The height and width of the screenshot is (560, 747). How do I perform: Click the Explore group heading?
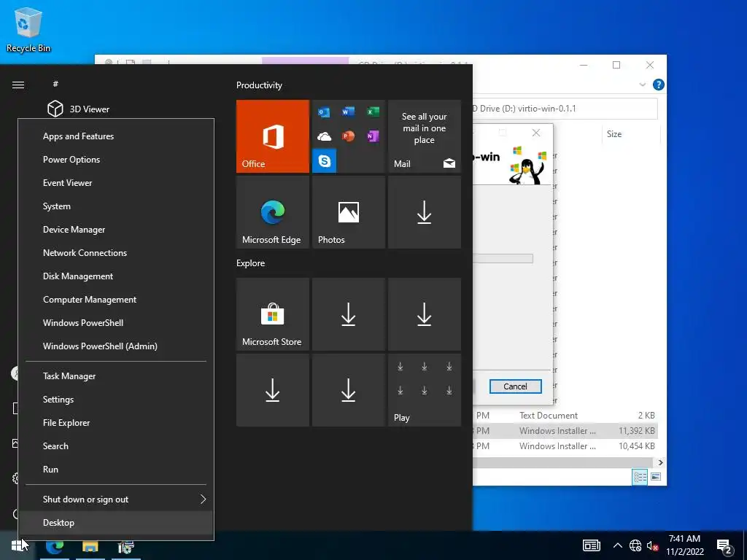[251, 263]
